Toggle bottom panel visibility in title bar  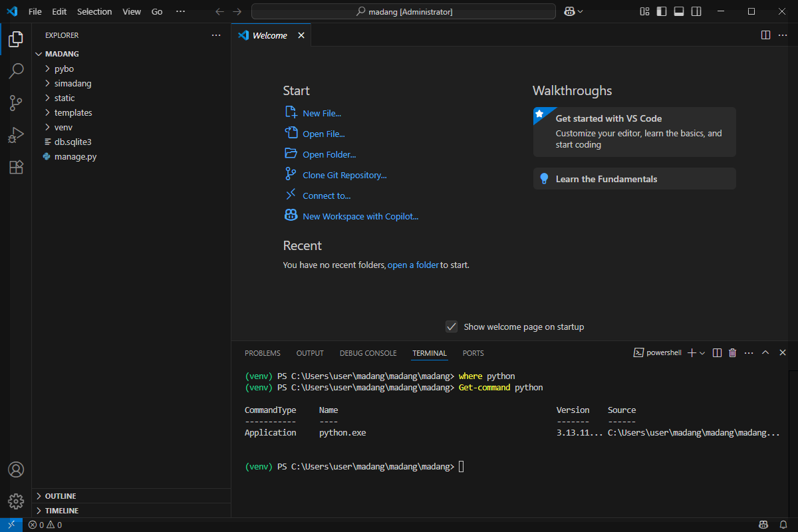[679, 11]
